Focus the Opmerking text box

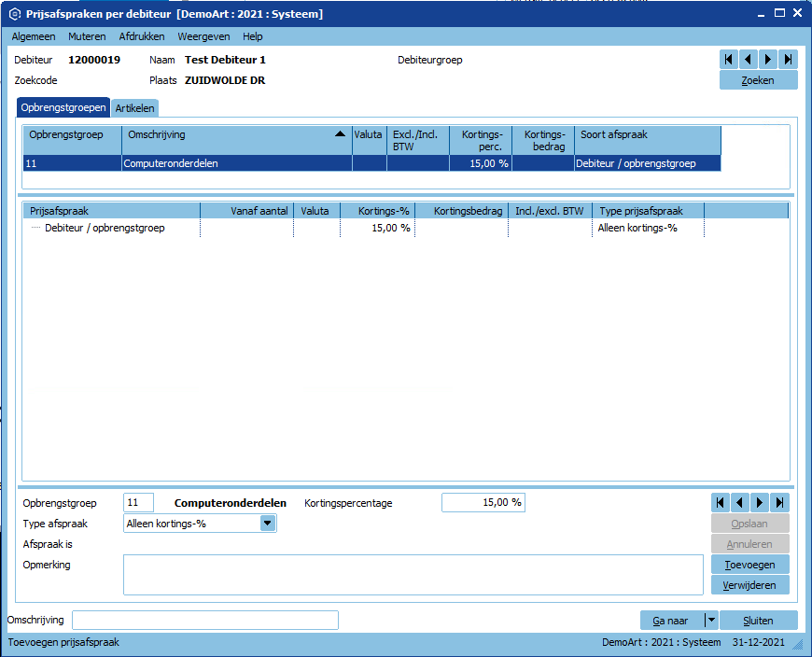coord(413,575)
